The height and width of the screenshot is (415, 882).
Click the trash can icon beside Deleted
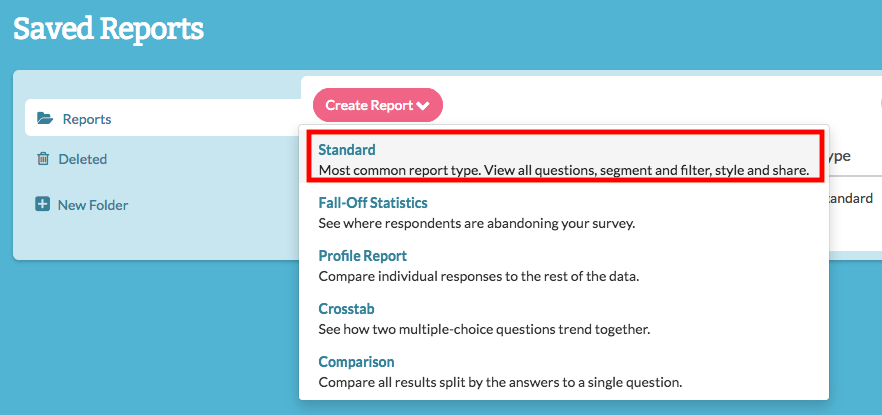click(43, 159)
